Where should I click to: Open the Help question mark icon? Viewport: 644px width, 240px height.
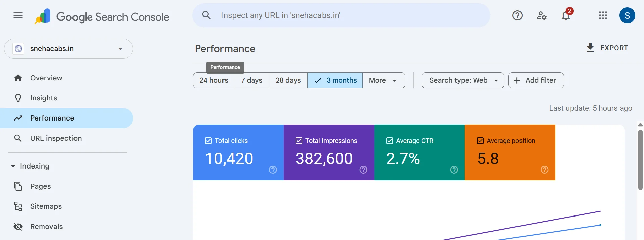(x=517, y=15)
